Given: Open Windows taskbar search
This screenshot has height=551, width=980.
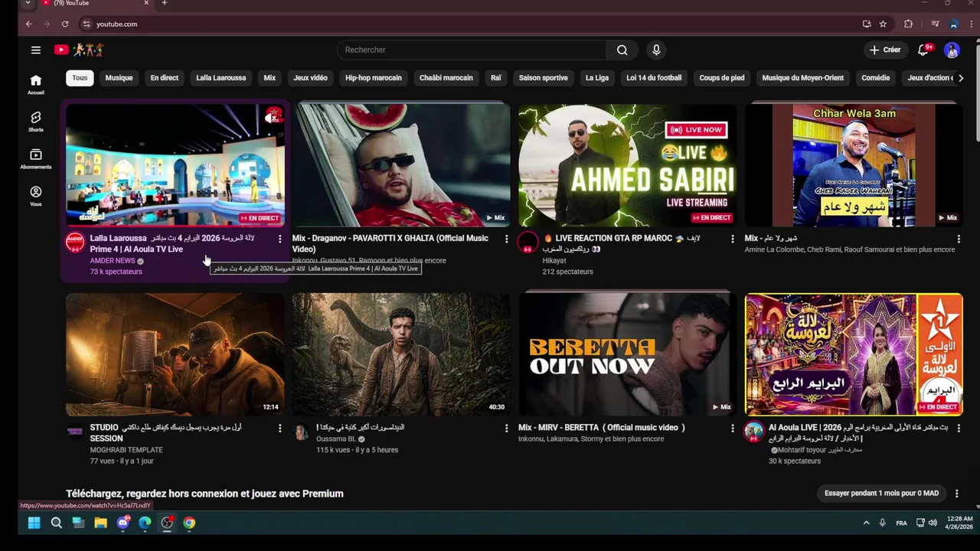Looking at the screenshot, I should pos(56,523).
